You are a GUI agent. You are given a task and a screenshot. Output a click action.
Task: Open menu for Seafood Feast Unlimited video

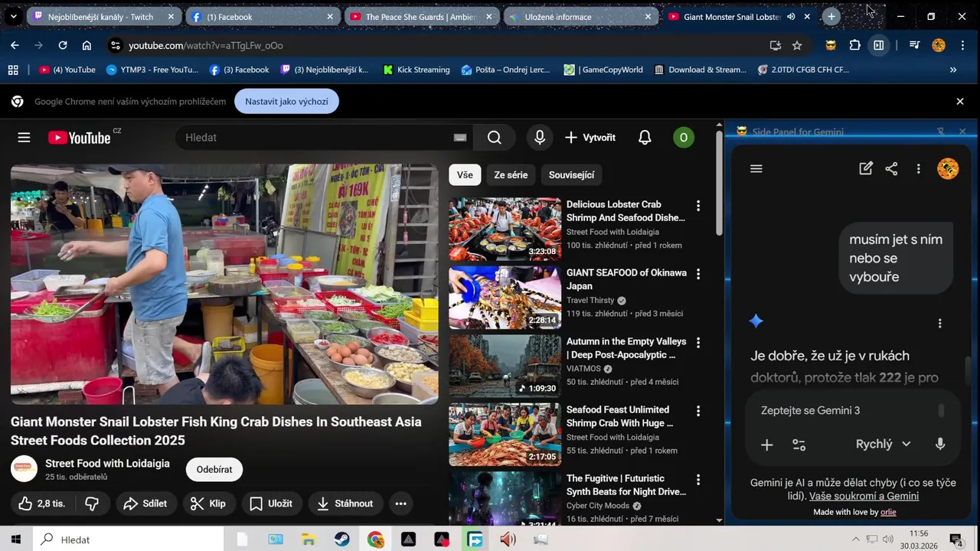697,411
